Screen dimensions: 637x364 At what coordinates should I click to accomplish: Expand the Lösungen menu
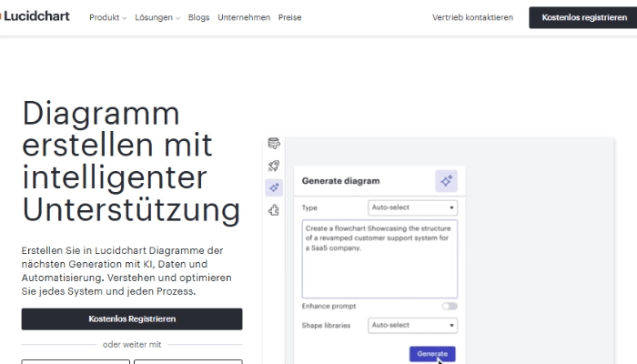(x=157, y=17)
